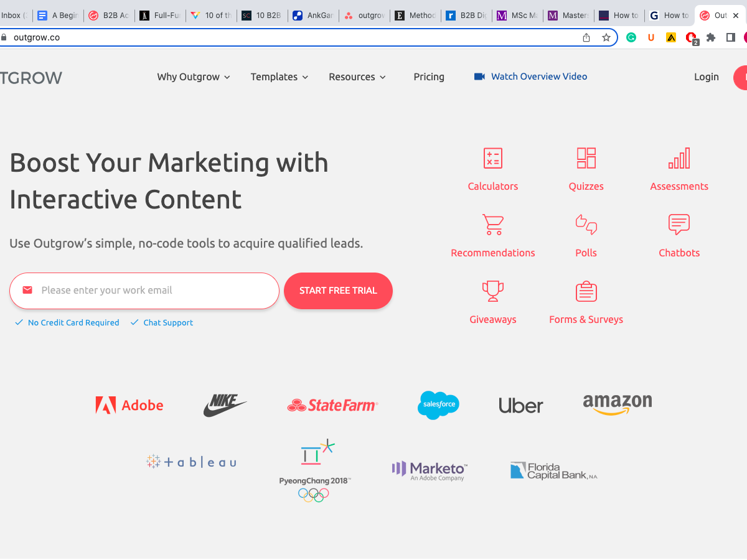Expand the Why Outgrow dropdown menu
This screenshot has width=747, height=560.
[194, 77]
